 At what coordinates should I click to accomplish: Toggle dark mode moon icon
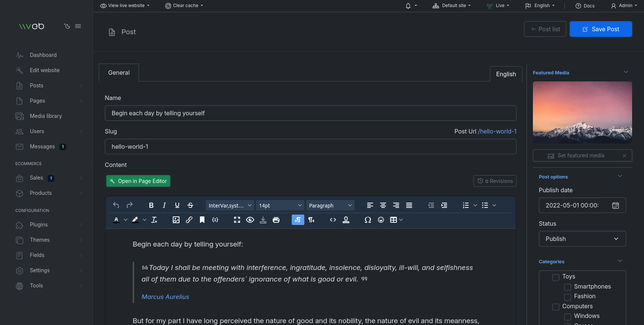click(67, 26)
